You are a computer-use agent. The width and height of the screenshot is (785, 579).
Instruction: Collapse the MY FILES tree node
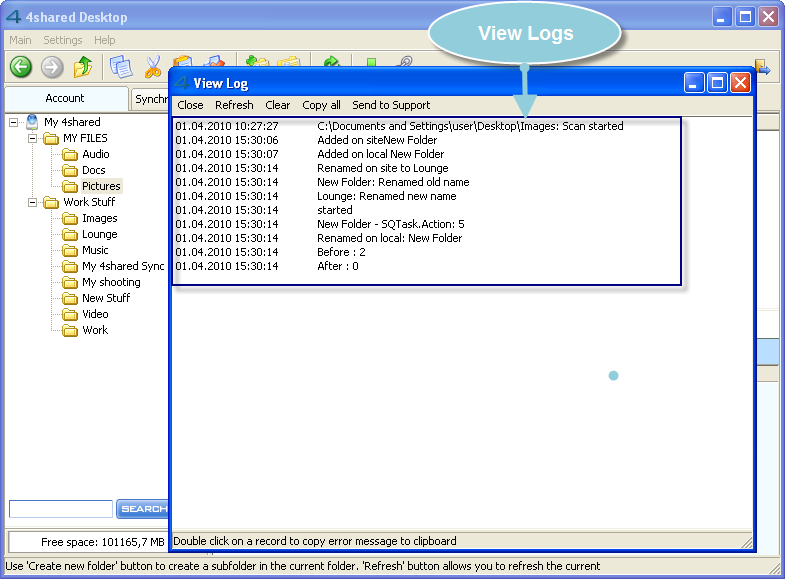click(x=33, y=138)
